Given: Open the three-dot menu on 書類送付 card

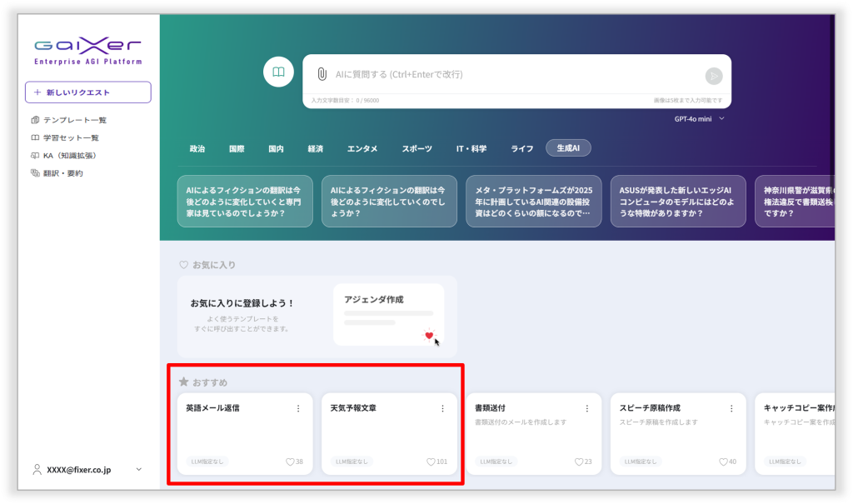Looking at the screenshot, I should [x=586, y=408].
